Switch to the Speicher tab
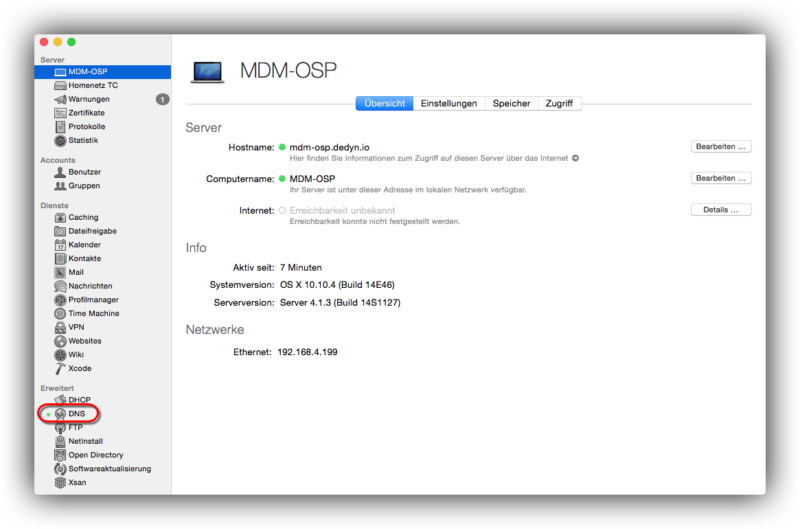 511,104
